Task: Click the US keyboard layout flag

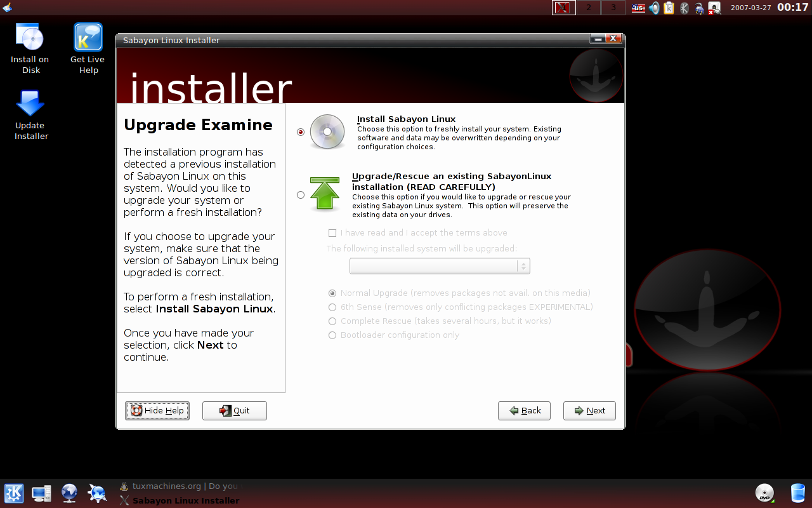Action: click(x=638, y=8)
